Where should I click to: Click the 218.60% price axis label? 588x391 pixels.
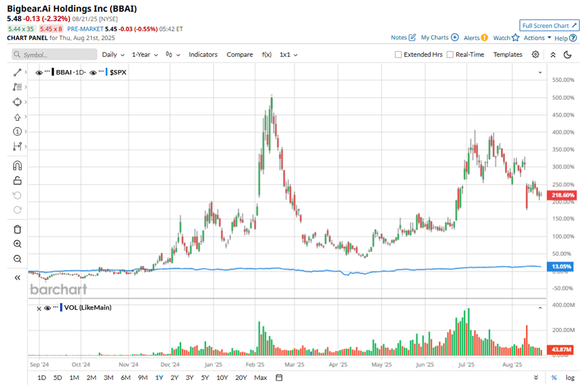(561, 195)
